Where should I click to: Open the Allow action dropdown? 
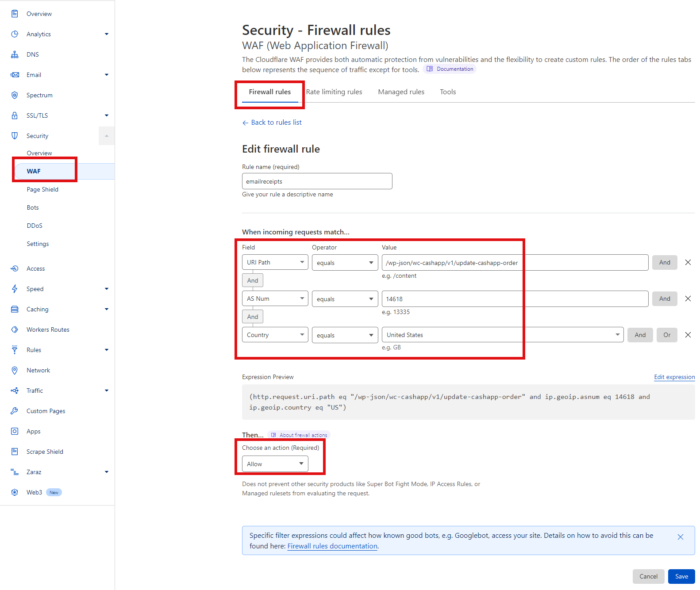pos(275,464)
